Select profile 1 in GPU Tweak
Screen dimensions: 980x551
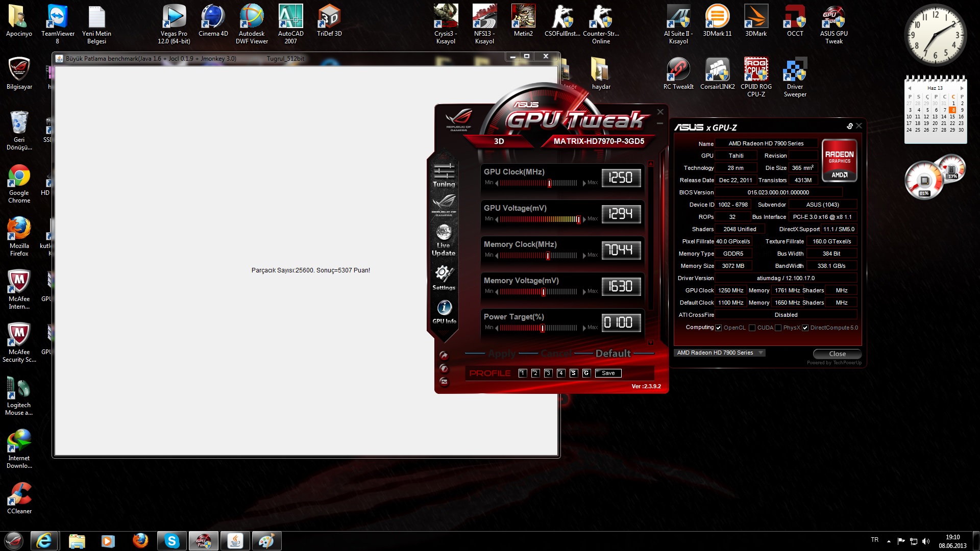[522, 373]
